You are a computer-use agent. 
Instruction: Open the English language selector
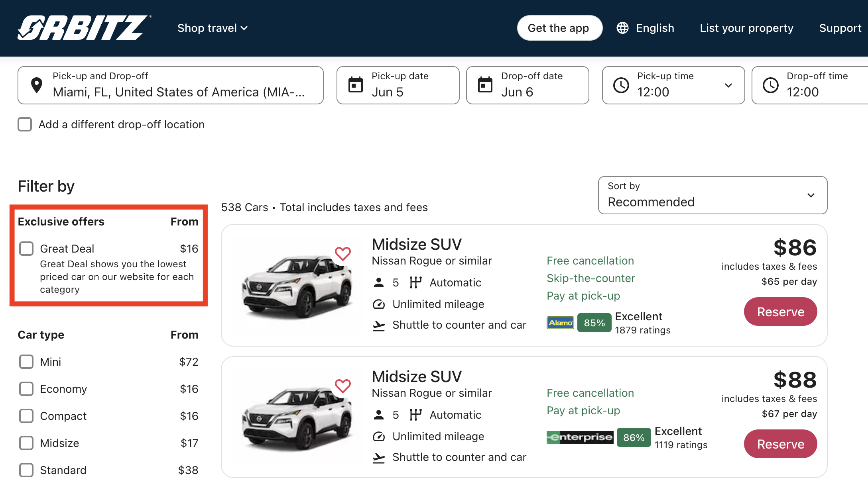645,28
